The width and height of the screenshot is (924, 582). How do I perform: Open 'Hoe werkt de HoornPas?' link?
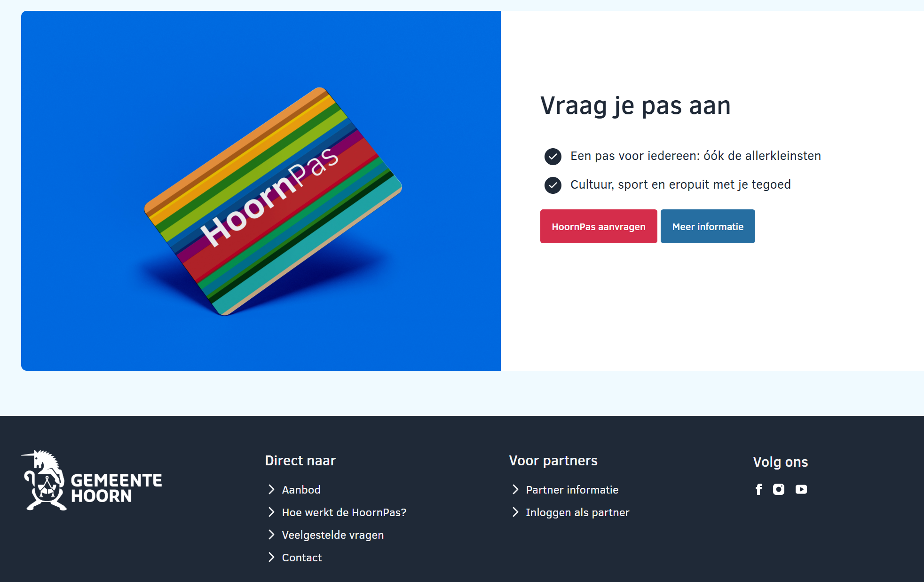click(x=344, y=512)
